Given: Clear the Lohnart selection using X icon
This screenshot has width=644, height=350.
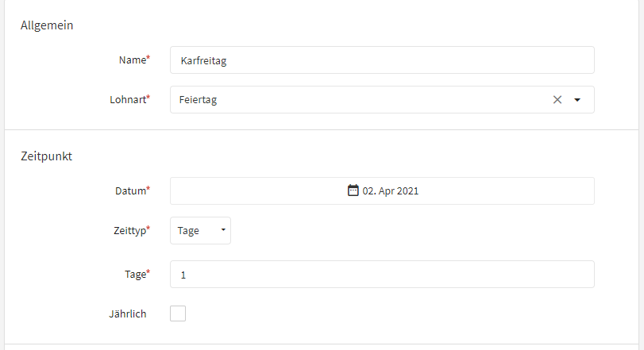Looking at the screenshot, I should click(557, 100).
